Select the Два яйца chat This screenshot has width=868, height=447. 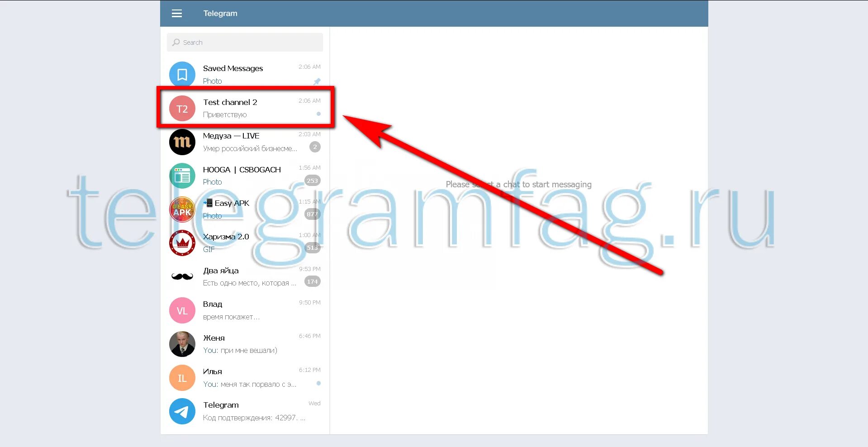coord(245,276)
